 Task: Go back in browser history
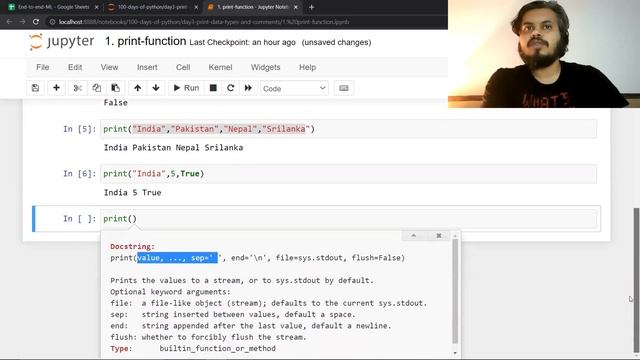(x=9, y=22)
